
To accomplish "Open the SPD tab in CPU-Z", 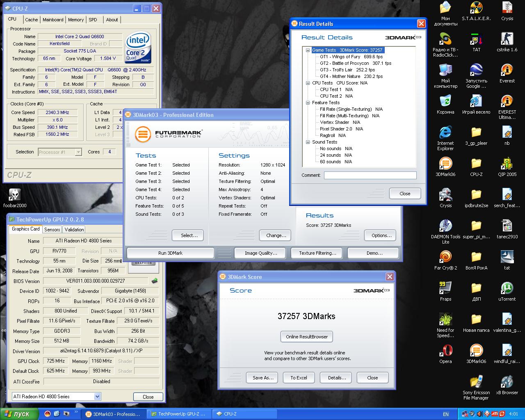I will [x=93, y=20].
